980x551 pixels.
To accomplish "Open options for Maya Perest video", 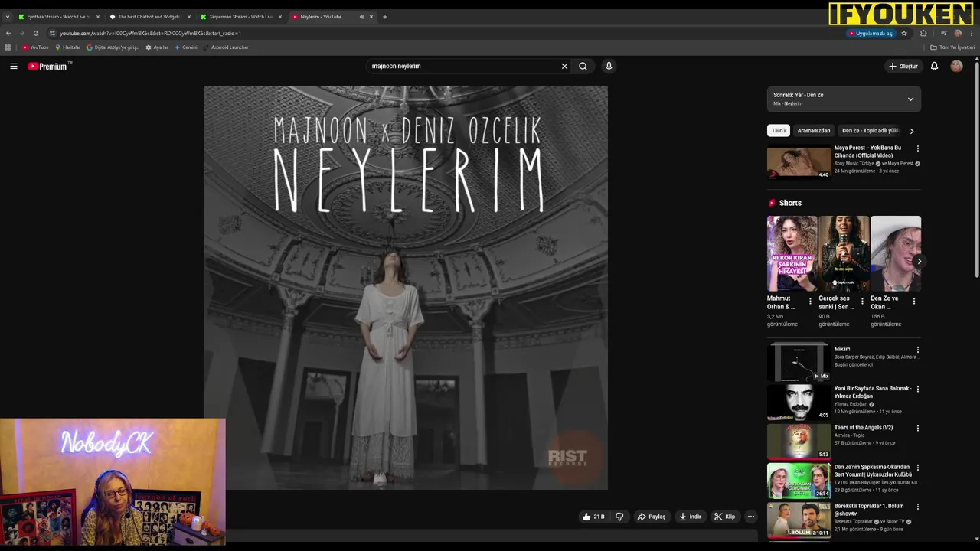I will pos(917,148).
